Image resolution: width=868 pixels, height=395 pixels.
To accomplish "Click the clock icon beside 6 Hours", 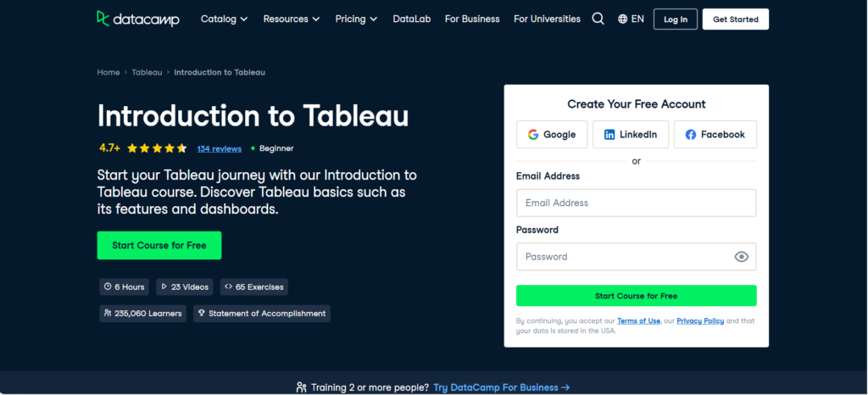I will (108, 287).
